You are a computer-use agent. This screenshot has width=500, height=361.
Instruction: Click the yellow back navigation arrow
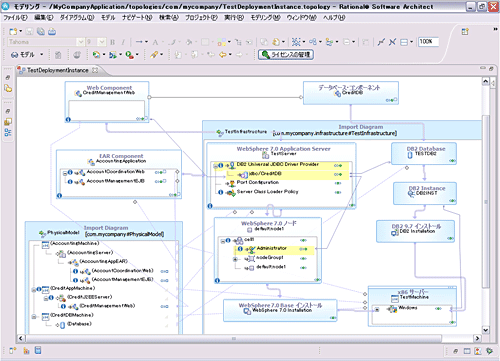pyautogui.click(x=222, y=55)
